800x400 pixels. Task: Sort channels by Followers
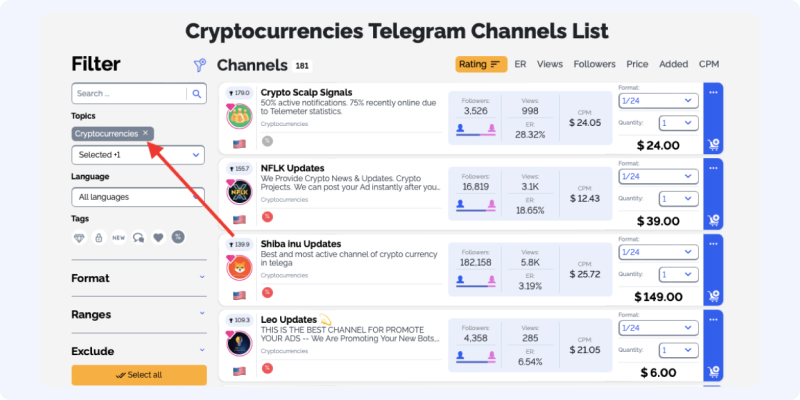(594, 64)
